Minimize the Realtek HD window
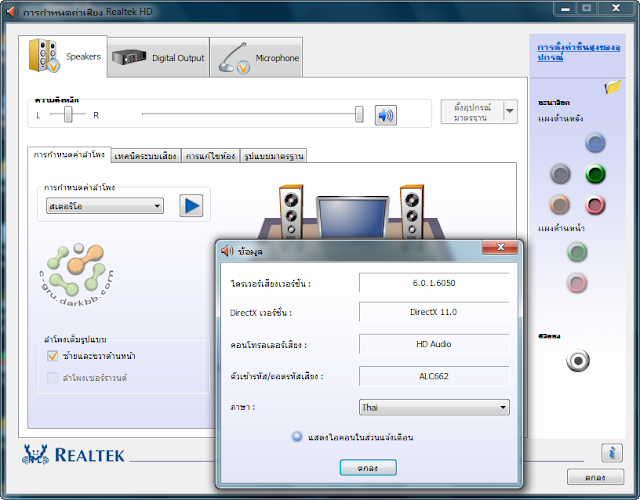640x500 pixels. pyautogui.click(x=565, y=8)
